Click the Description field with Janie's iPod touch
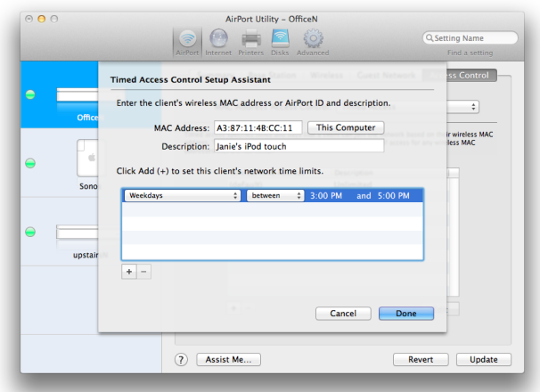Viewport: 540px width, 392px height. pos(299,146)
